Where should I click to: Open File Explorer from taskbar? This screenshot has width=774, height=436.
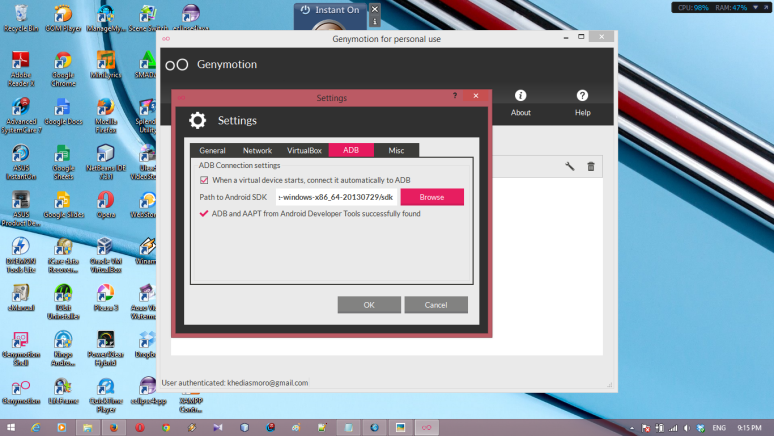(87, 428)
